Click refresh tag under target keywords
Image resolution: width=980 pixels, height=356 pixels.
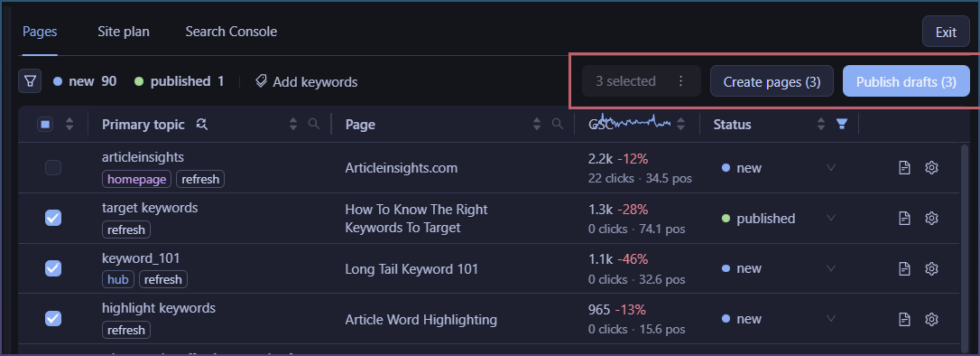pos(126,230)
